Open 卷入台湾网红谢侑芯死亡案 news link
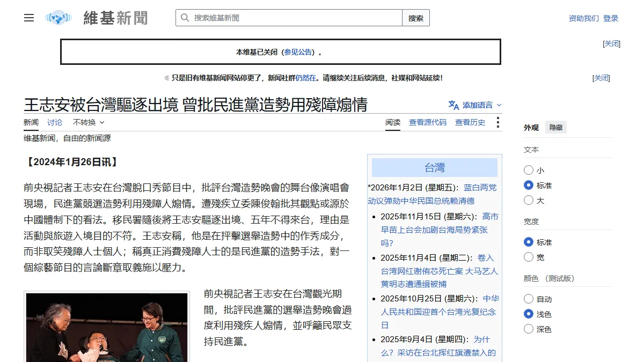This screenshot has width=644, height=362. tap(439, 271)
